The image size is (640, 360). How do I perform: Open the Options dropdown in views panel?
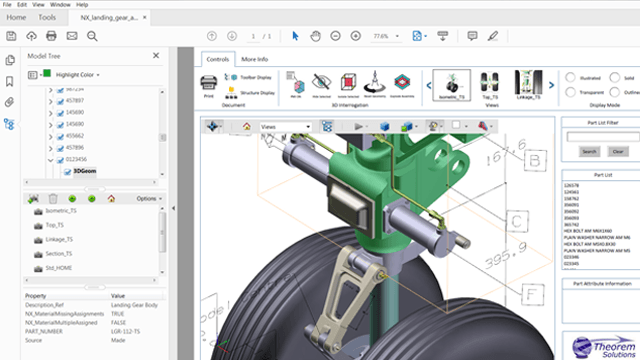tap(149, 198)
